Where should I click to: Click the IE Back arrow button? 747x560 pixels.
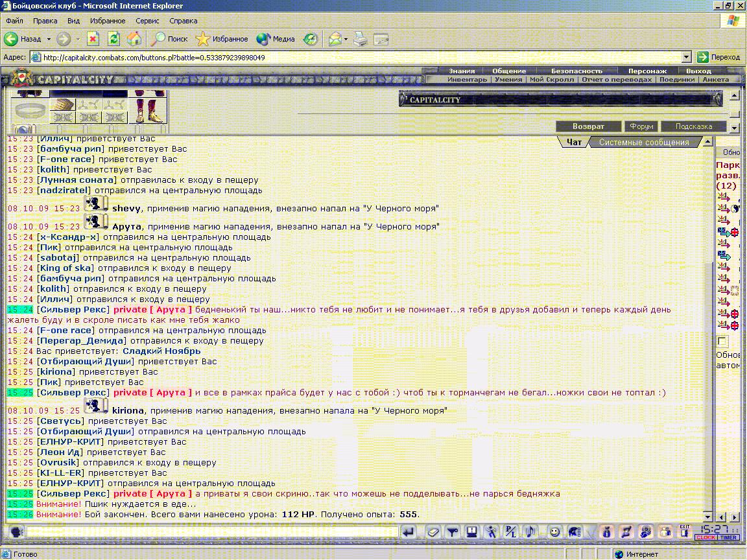[12, 39]
